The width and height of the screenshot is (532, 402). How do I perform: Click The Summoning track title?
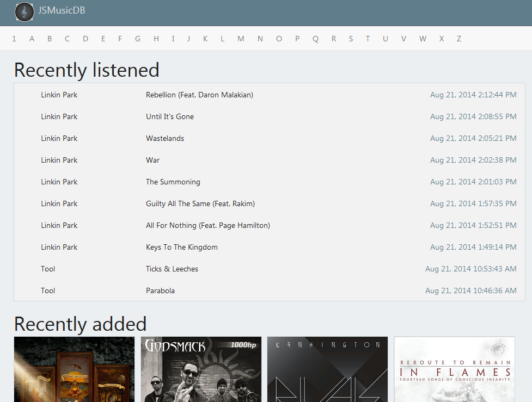pos(173,182)
